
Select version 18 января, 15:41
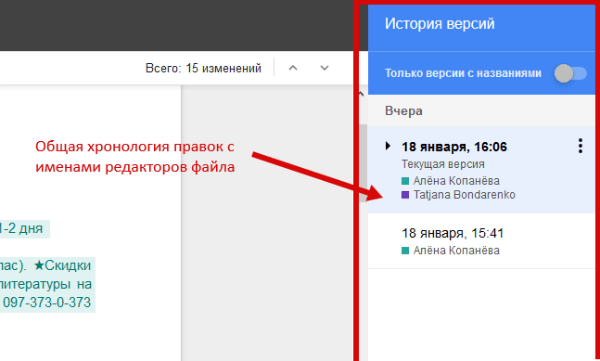point(481,241)
